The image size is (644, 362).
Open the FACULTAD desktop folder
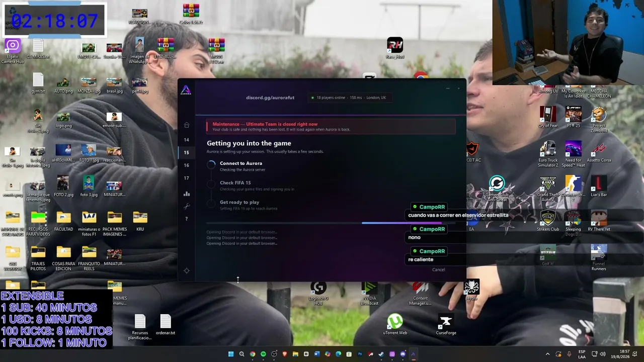point(63,221)
